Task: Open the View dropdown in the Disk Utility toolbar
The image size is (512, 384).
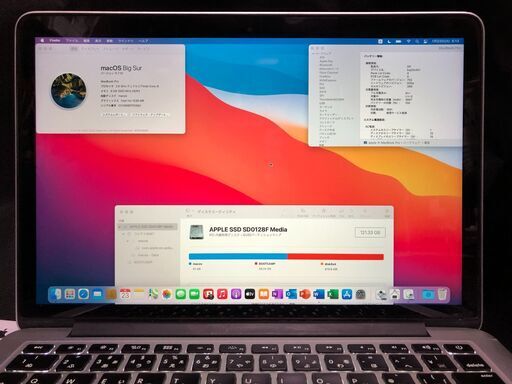Action: (189, 212)
